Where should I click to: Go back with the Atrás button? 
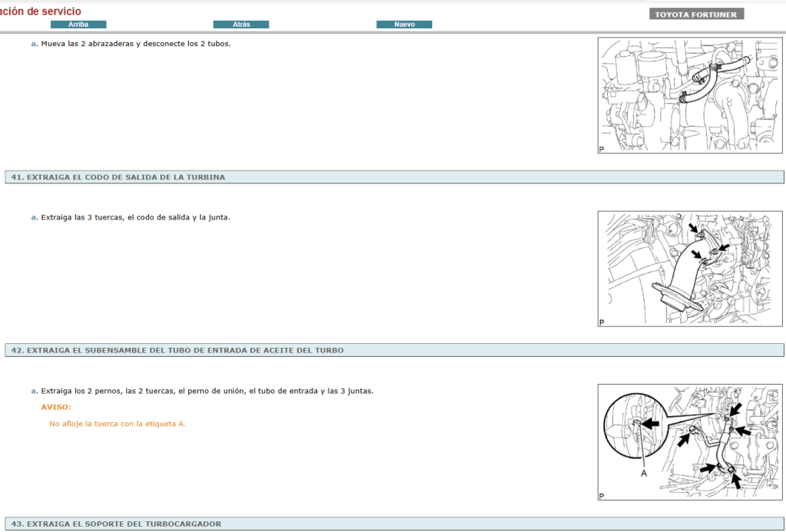point(241,25)
